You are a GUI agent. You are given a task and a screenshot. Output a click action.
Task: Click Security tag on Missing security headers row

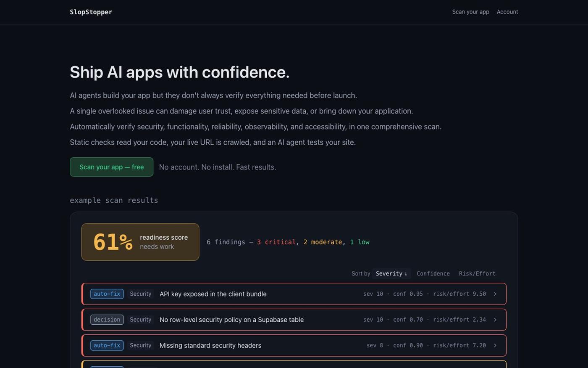140,345
